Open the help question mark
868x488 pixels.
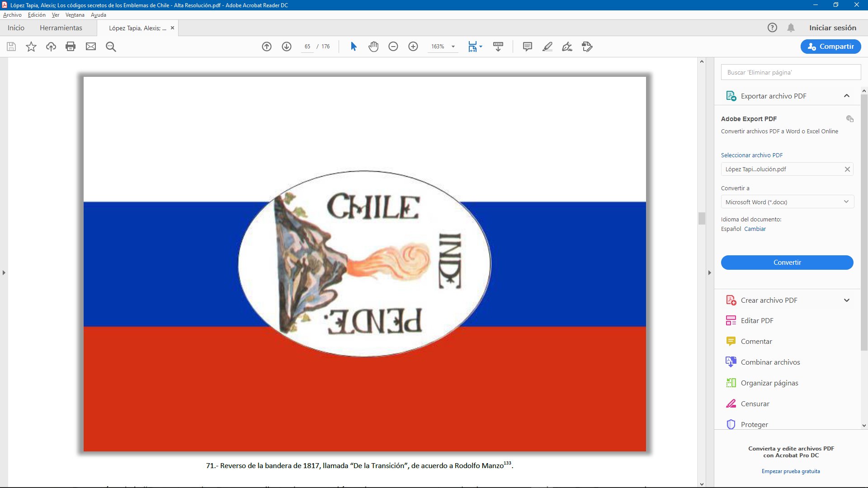coord(772,28)
